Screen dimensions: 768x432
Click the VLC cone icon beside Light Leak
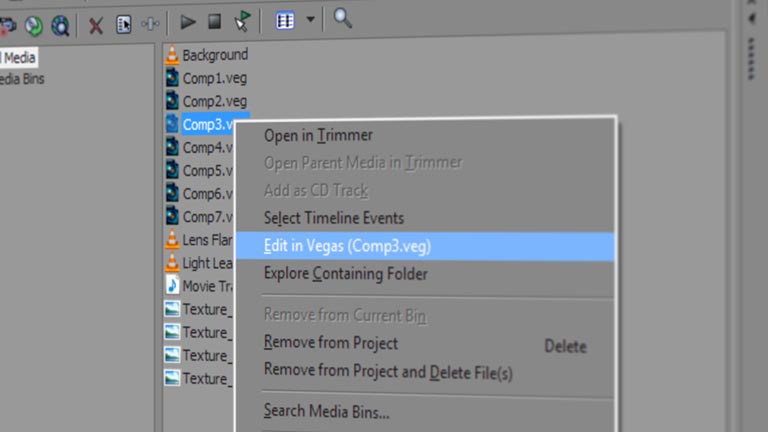[172, 263]
